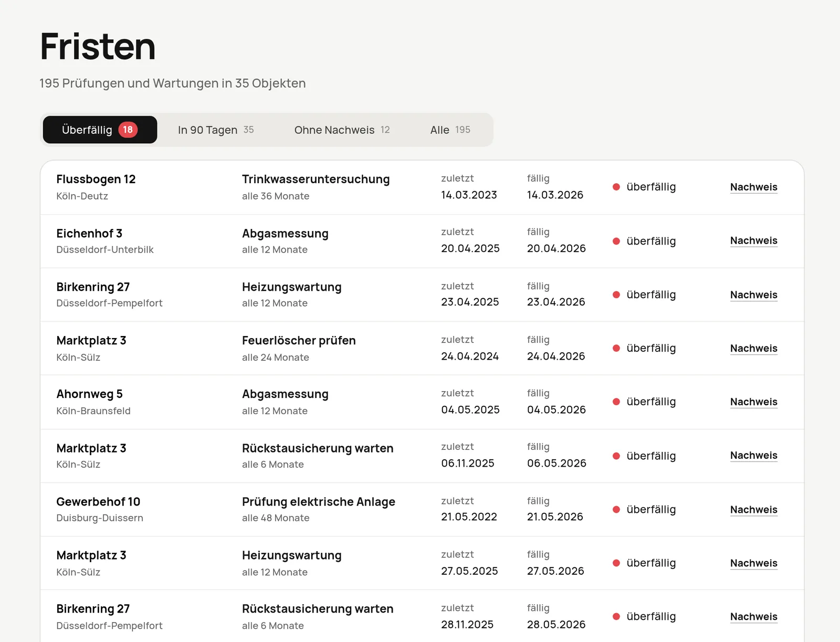
Task: Click the due date 06.05.2026
Action: 556,463
